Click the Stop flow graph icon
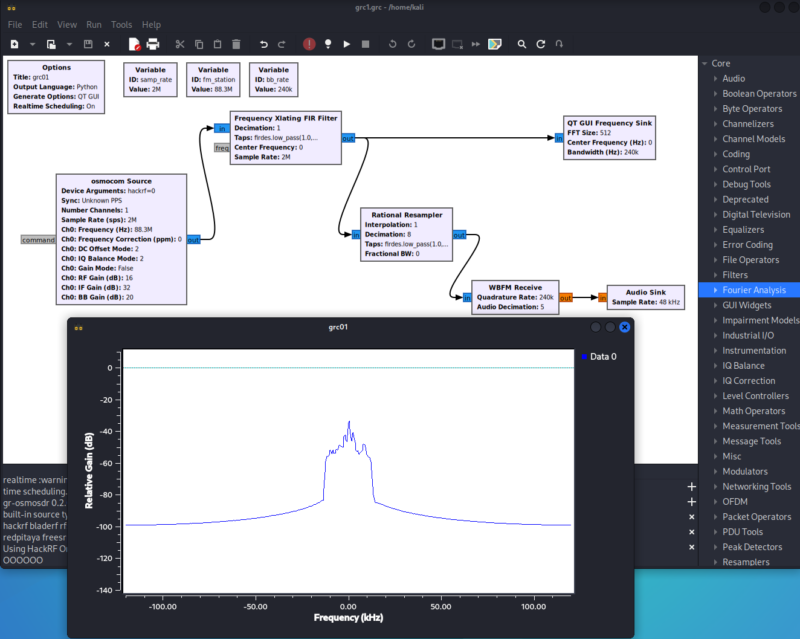Screen dimensions: 800x639 (365, 44)
